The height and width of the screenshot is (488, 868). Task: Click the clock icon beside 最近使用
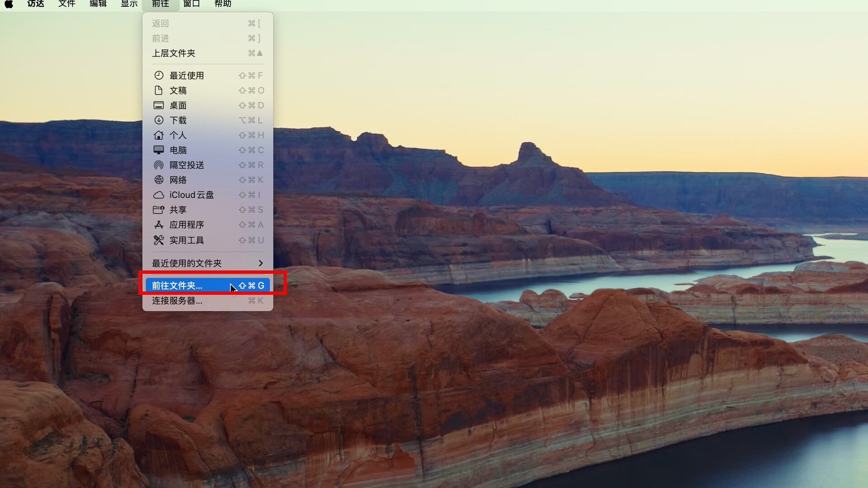tap(159, 75)
